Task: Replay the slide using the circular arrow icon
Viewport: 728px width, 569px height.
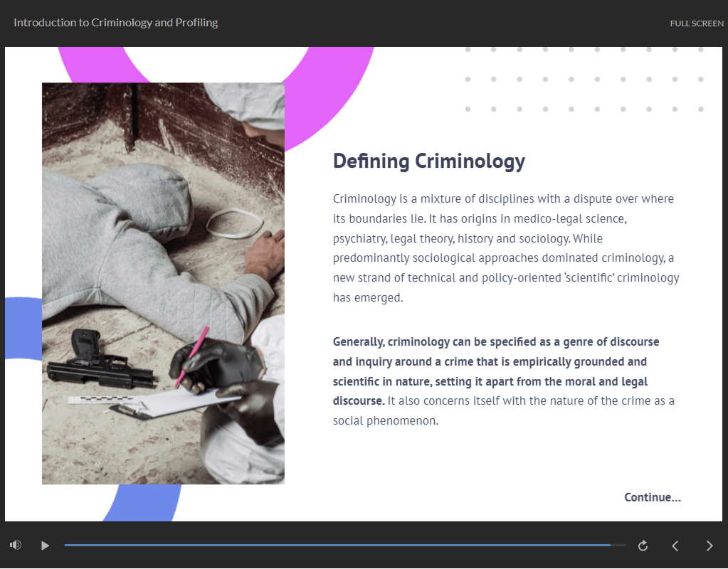Action: [643, 546]
